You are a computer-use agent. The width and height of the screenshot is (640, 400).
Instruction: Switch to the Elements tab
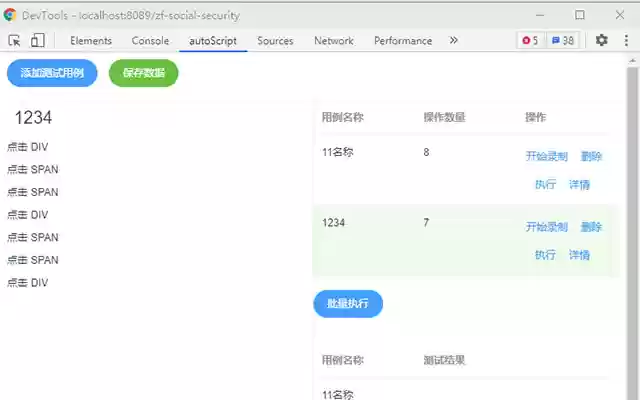point(91,40)
